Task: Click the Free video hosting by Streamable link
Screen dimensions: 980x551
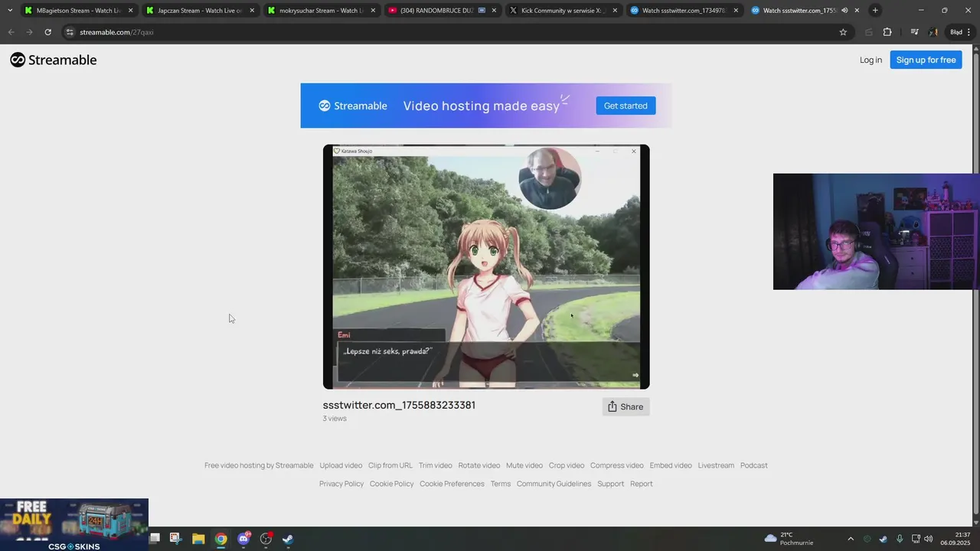Action: tap(259, 465)
